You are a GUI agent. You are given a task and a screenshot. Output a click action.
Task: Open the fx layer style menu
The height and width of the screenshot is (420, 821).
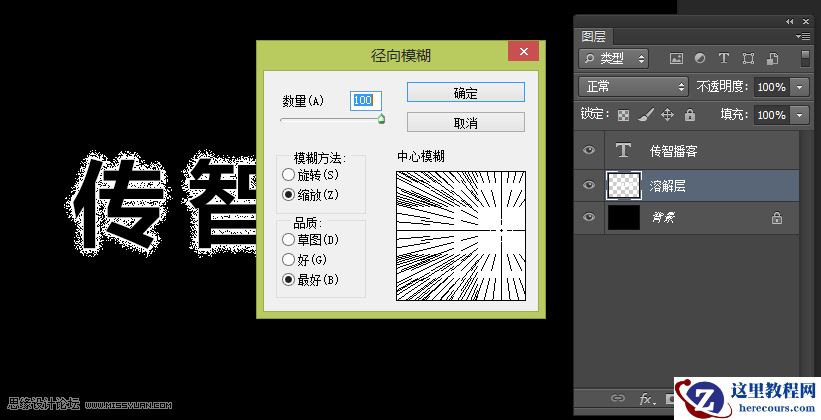647,399
